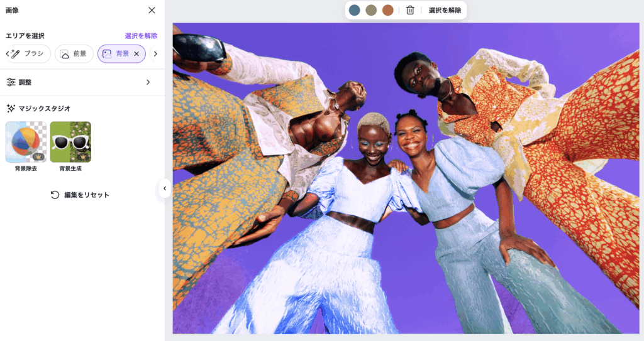The height and width of the screenshot is (341, 644).
Task: Close the 画像 panel with the X
Action: pyautogui.click(x=152, y=10)
